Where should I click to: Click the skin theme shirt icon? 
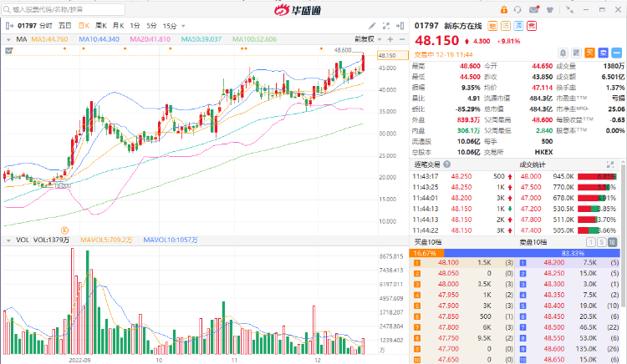[x=550, y=11]
